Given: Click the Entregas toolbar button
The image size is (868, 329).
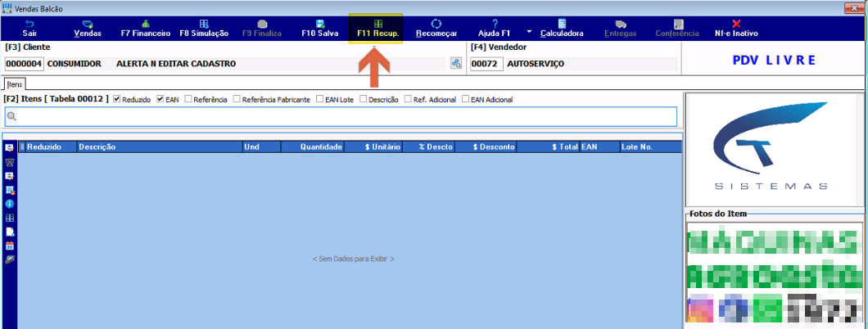Looking at the screenshot, I should 621,29.
